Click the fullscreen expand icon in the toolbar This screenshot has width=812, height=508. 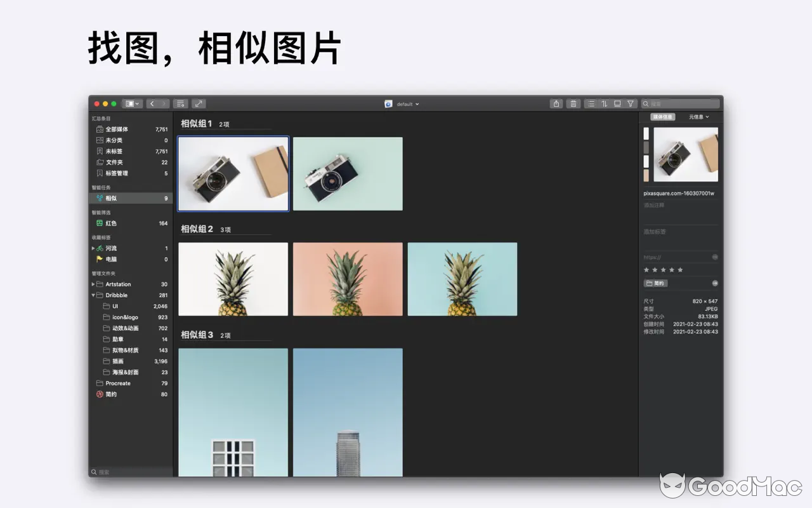coord(199,103)
